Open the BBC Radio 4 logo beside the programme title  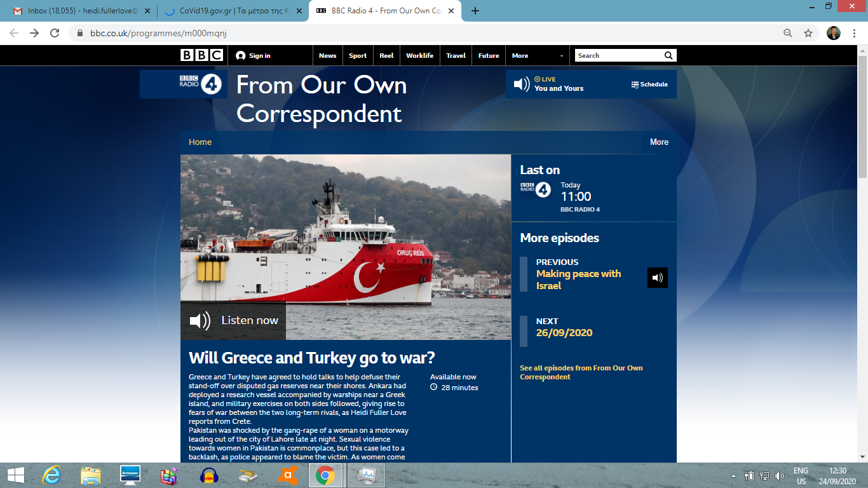coord(201,84)
